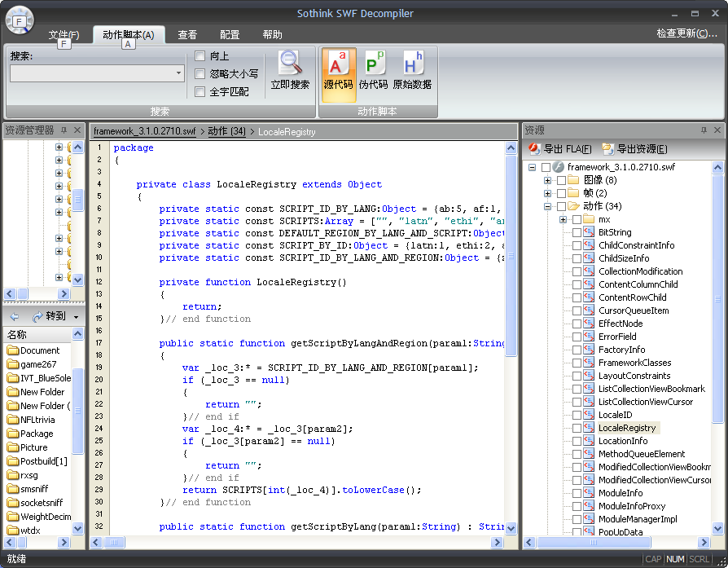Select the FrameworkClasses tree item
This screenshot has width=728, height=568.
point(634,363)
